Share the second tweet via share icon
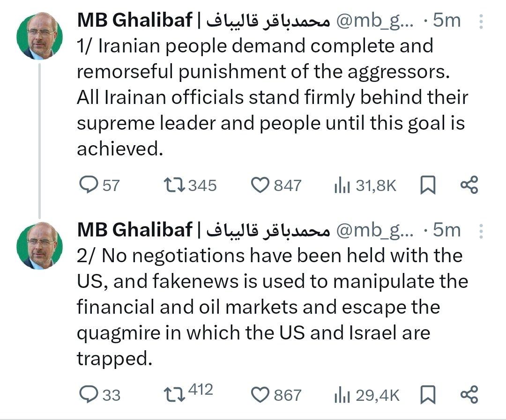Viewport: 506px width, 420px height. point(469,395)
